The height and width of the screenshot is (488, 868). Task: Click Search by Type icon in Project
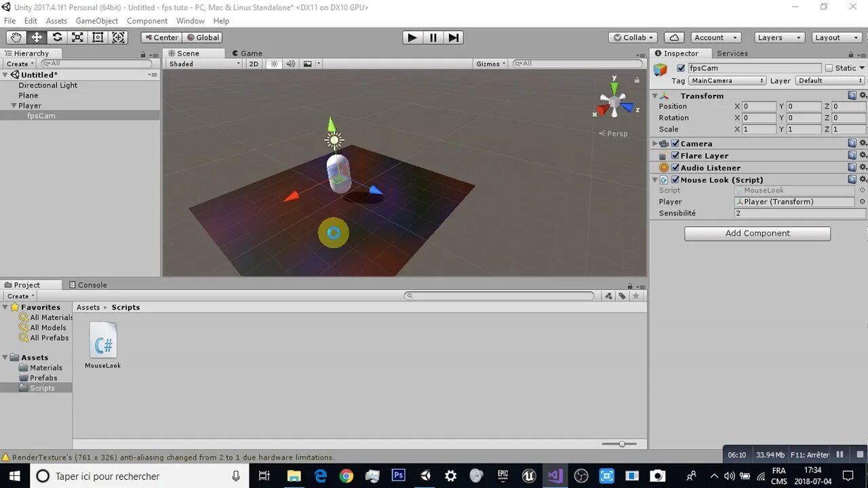[x=608, y=296]
